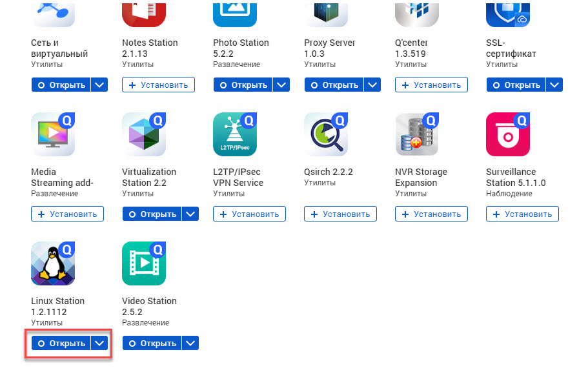This screenshot has width=588, height=370.
Task: Expand SSL-сертификат options dropdown arrow
Action: [554, 85]
